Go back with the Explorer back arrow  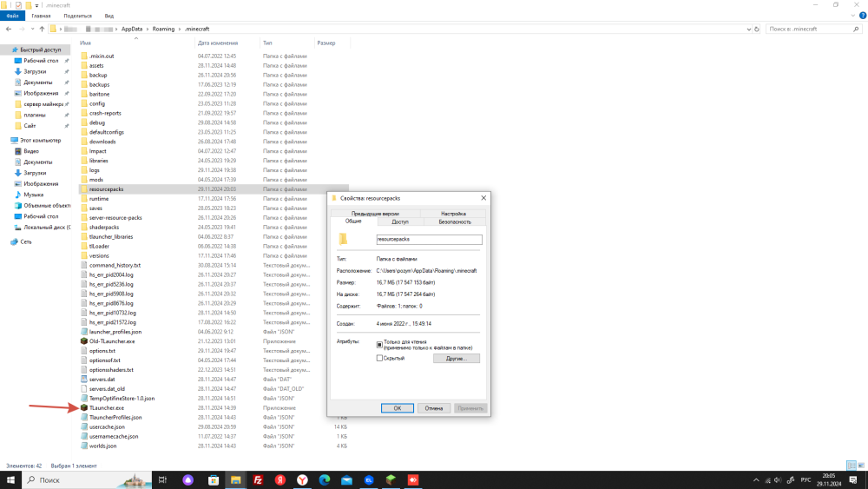9,29
